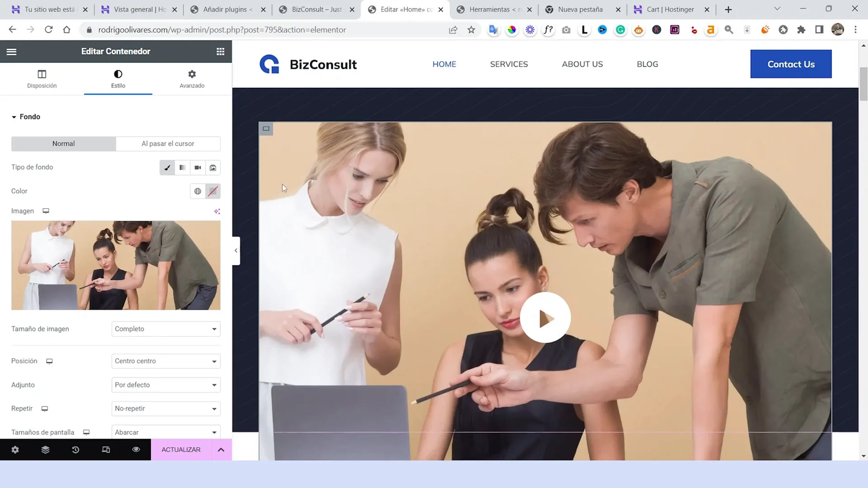
Task: Select the Normal background state
Action: (63, 143)
